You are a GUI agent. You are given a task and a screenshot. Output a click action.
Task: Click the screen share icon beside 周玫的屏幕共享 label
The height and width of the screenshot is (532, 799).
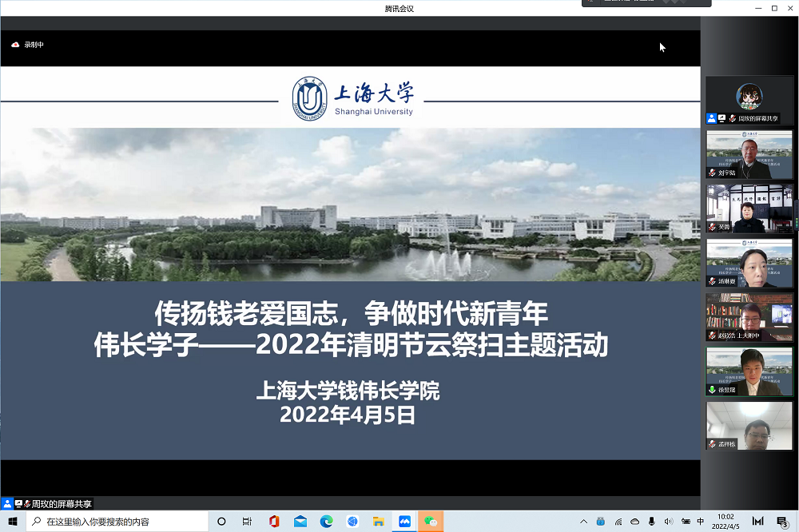(x=18, y=504)
